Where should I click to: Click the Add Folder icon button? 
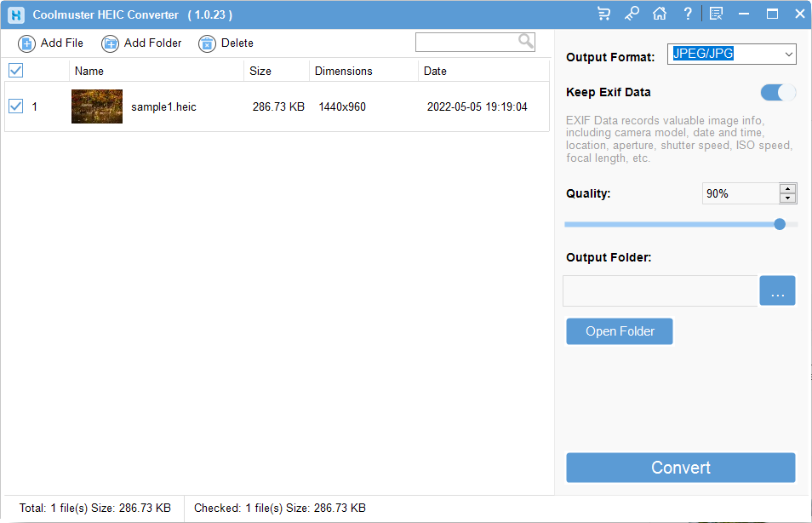click(110, 43)
